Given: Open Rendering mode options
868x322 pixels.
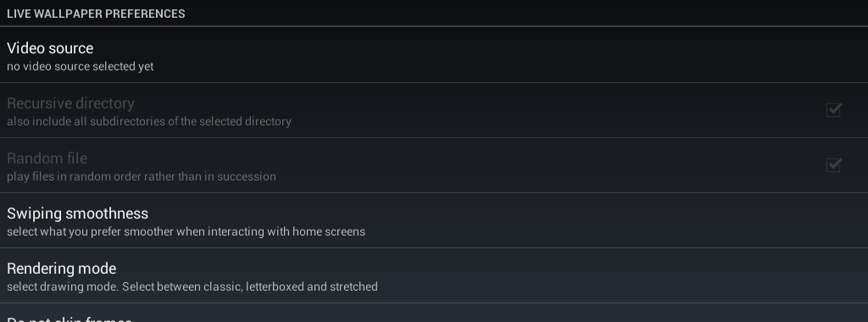Looking at the screenshot, I should (434, 275).
